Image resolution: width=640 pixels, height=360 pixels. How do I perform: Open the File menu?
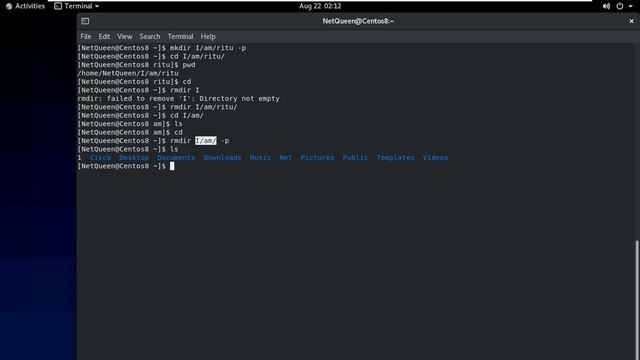coord(86,36)
